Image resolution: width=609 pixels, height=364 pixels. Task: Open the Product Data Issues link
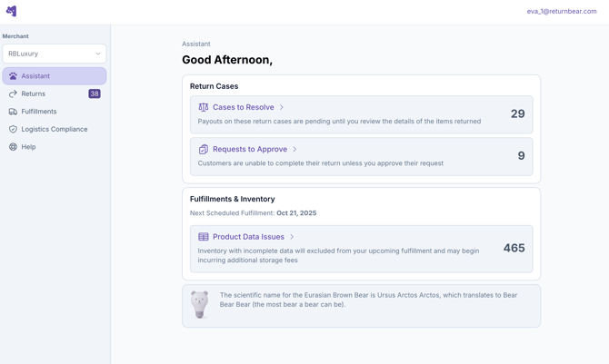tap(248, 237)
